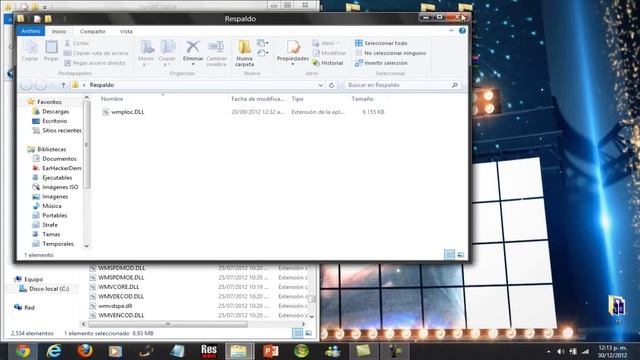This screenshot has width=640, height=360.
Task: Switch to the Compartir tab
Action: pos(93,31)
